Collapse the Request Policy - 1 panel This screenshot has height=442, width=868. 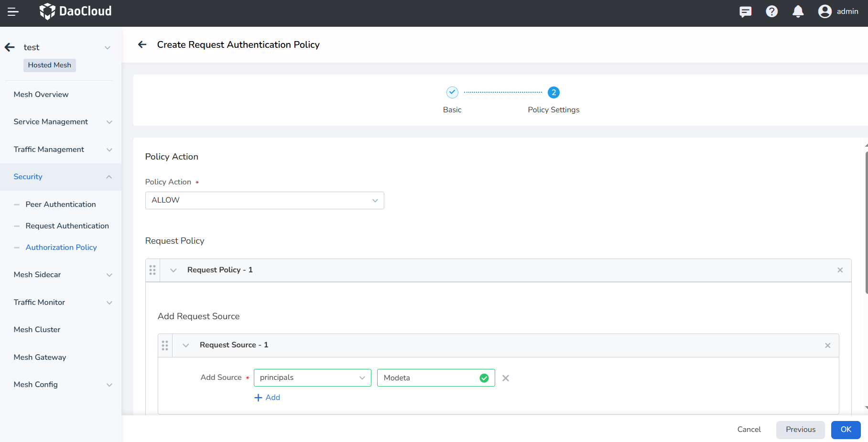[x=173, y=270]
